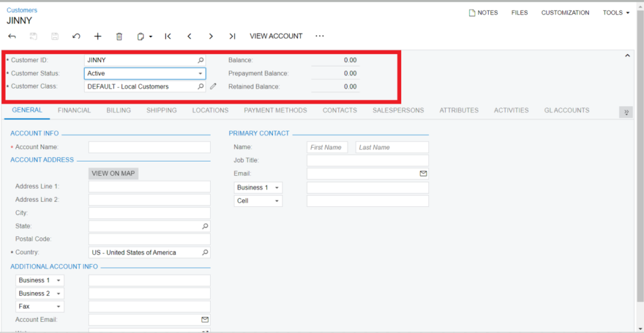Expand the Fax phone type dropdown
The image size is (644, 333).
click(58, 307)
